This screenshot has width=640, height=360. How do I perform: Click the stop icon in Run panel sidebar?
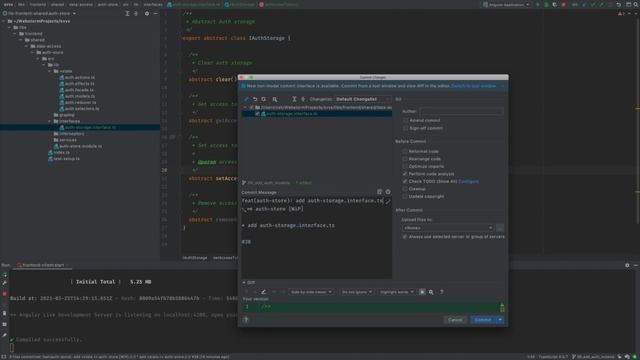click(4, 294)
